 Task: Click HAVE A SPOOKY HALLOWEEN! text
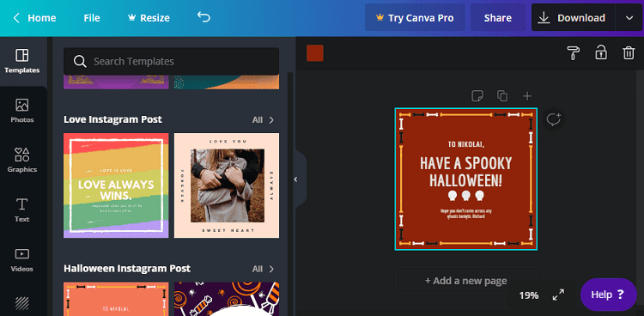tap(465, 173)
